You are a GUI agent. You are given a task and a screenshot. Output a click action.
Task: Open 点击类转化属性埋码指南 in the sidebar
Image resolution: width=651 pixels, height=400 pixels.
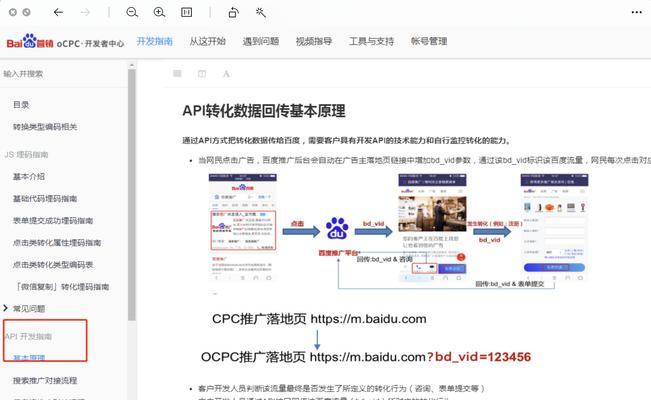coord(57,243)
